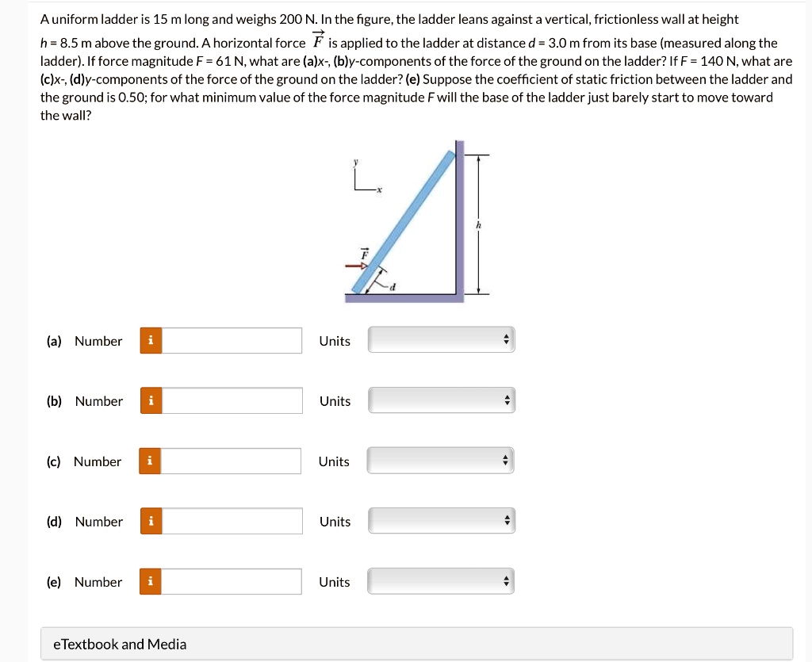
Task: Click the info icon for part (a)
Action: tap(150, 339)
